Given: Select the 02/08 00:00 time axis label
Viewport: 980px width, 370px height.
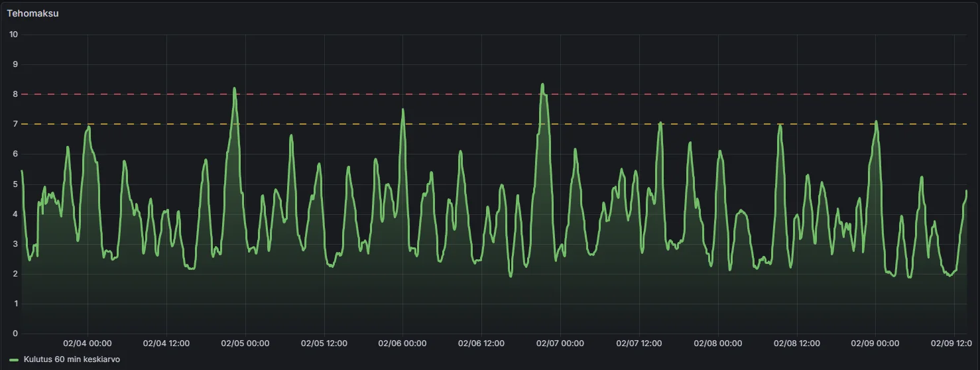Looking at the screenshot, I should tap(718, 343).
